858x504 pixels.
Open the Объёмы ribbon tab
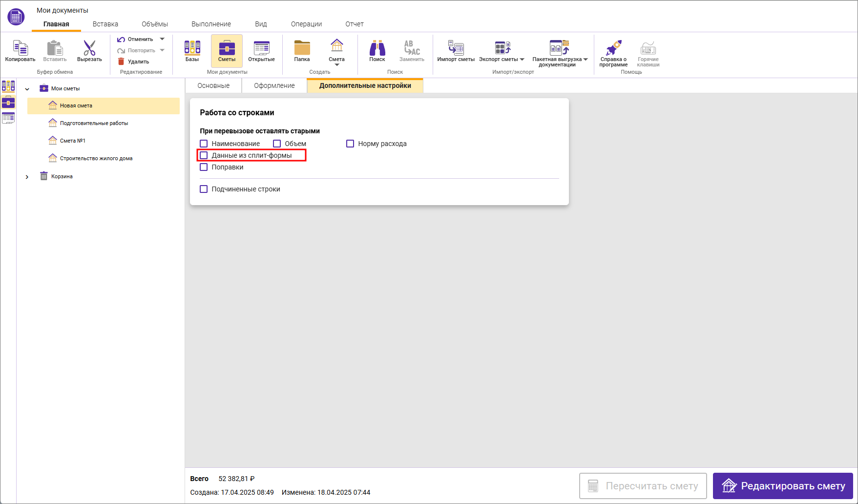155,24
